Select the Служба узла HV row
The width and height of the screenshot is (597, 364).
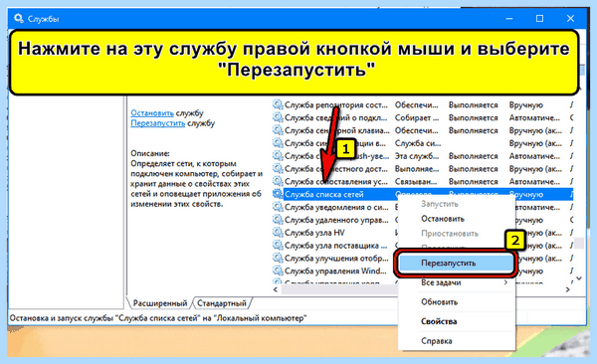pos(314,233)
